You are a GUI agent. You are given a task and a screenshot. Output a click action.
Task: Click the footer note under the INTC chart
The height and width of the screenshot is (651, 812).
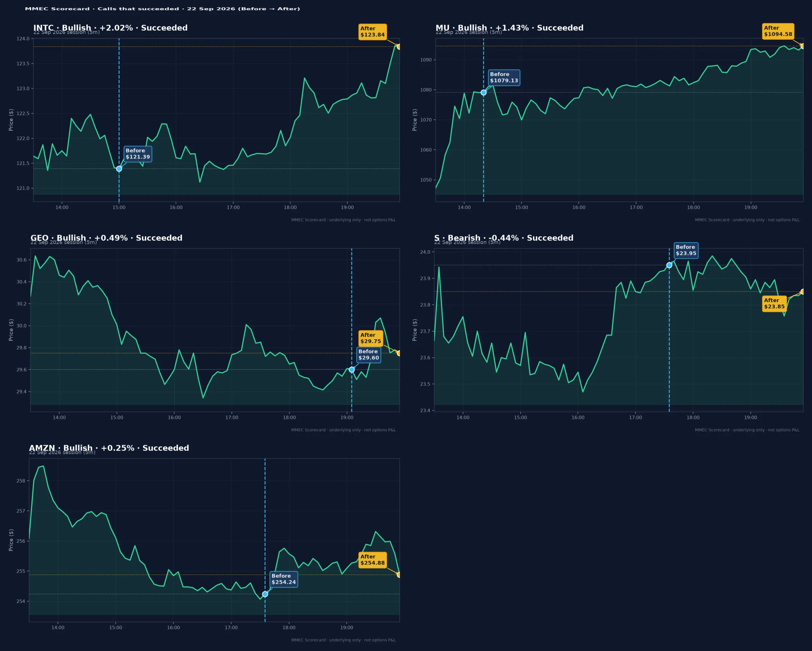pyautogui.click(x=344, y=220)
